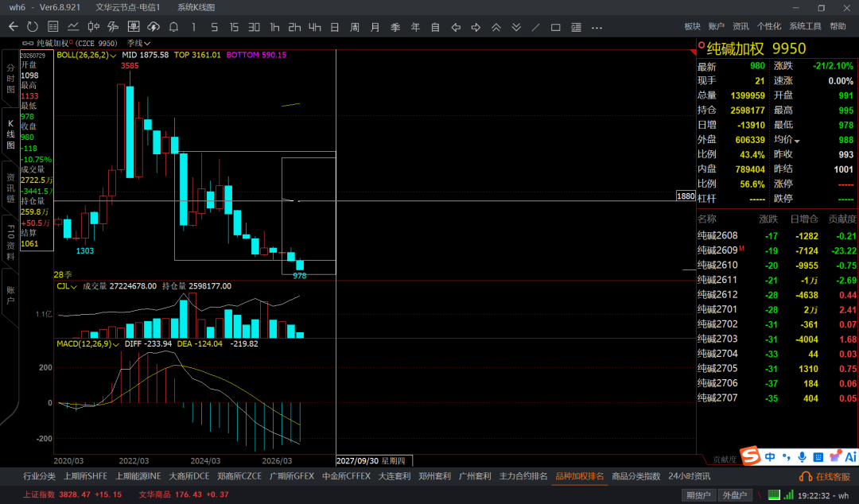Click the Sogou input method S icon

click(x=751, y=456)
